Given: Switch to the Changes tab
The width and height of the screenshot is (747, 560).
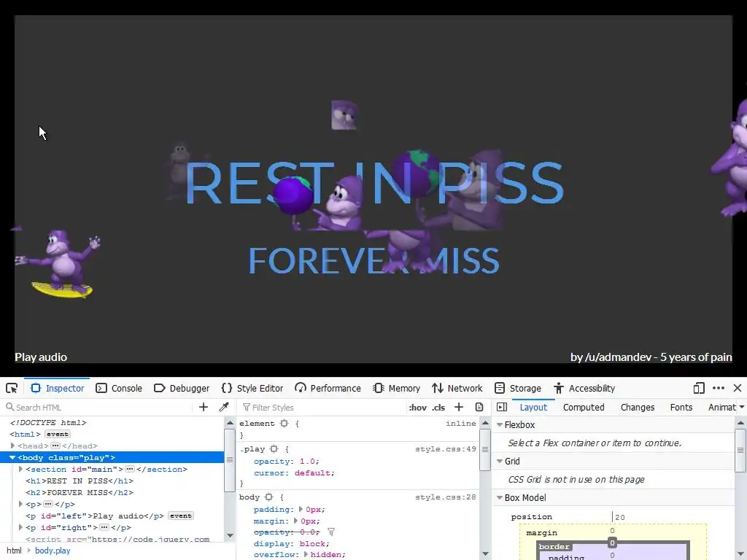Looking at the screenshot, I should tap(638, 408).
